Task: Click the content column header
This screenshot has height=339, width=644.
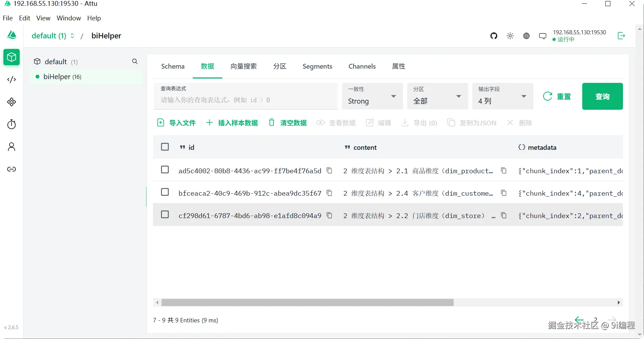Action: (x=360, y=147)
